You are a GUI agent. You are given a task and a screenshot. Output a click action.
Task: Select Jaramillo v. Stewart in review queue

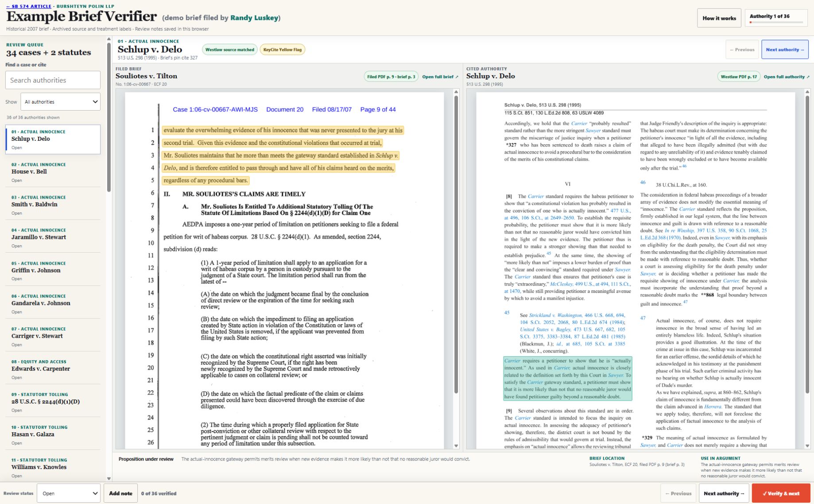(53, 238)
